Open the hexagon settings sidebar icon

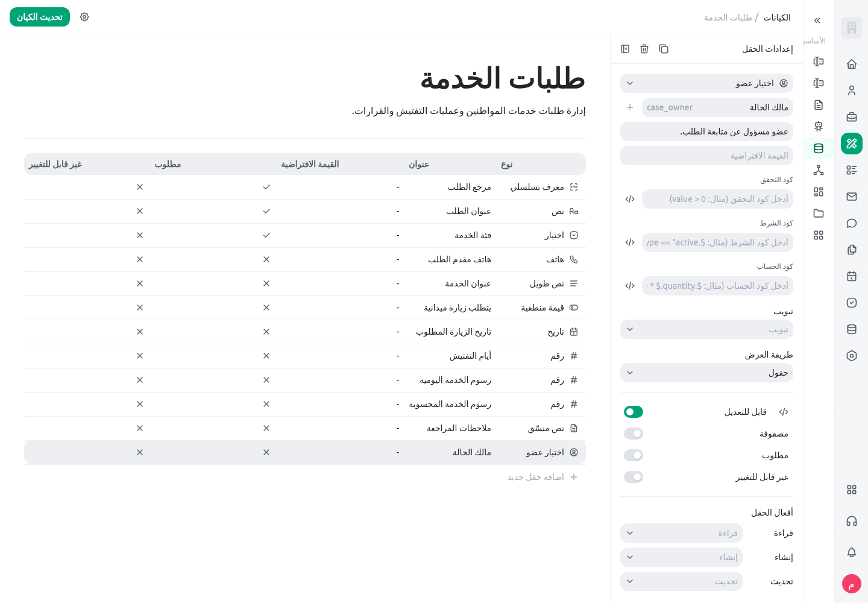coord(852,356)
